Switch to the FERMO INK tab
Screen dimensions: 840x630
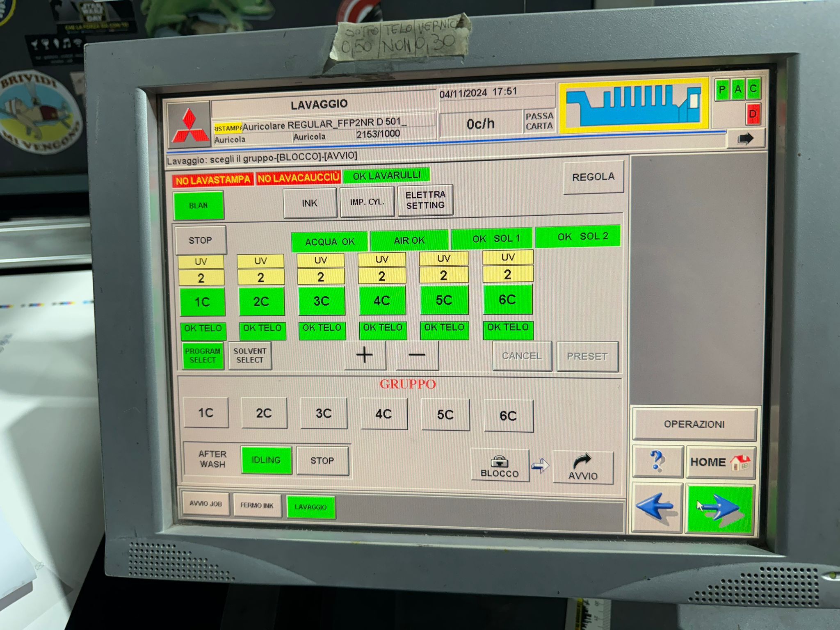click(257, 505)
